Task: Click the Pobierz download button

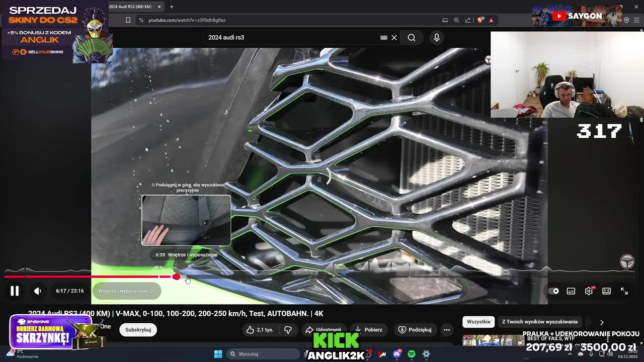Action: coord(368,330)
